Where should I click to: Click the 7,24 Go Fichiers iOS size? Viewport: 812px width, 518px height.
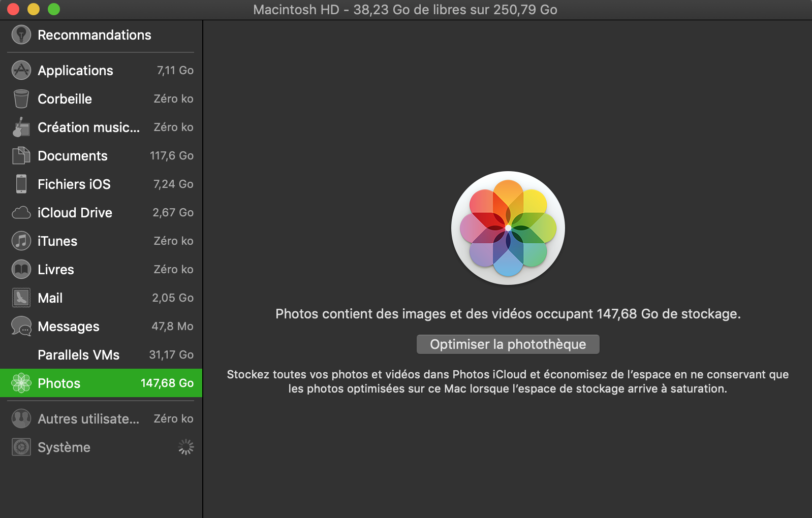[173, 184]
